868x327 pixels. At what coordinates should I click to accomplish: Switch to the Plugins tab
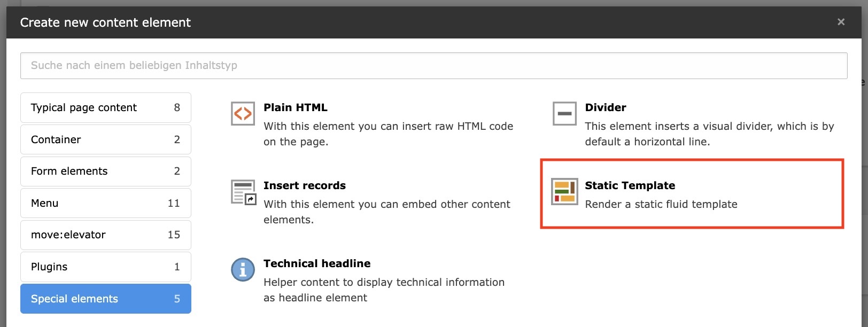105,267
